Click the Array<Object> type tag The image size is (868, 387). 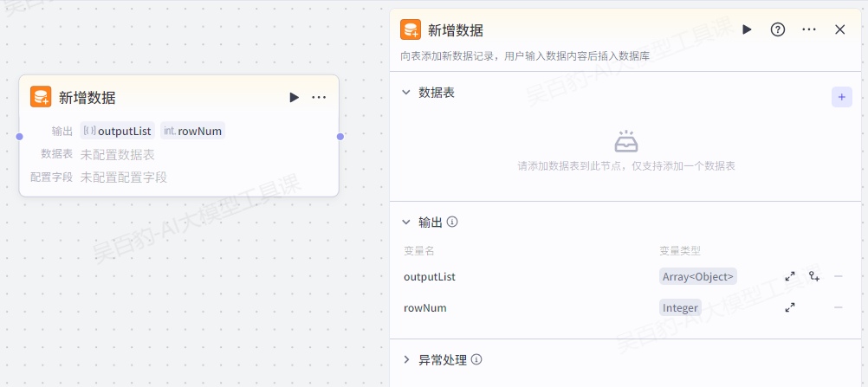(x=698, y=276)
